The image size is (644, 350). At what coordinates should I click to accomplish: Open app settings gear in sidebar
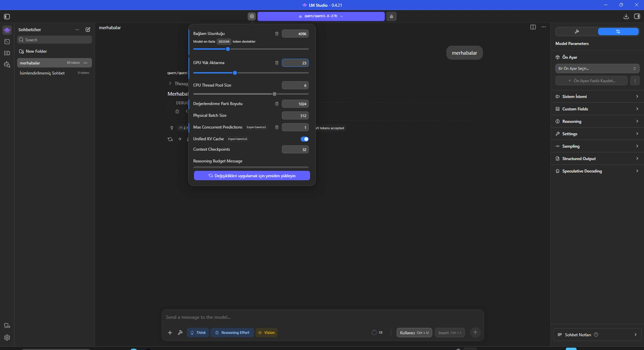click(7, 338)
